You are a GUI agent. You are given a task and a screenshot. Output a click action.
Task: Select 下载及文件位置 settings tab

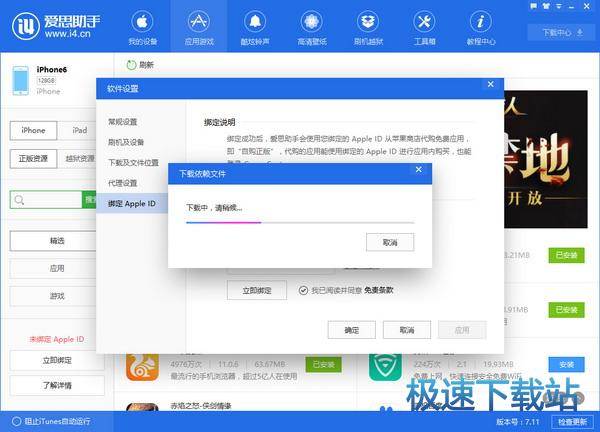(133, 163)
